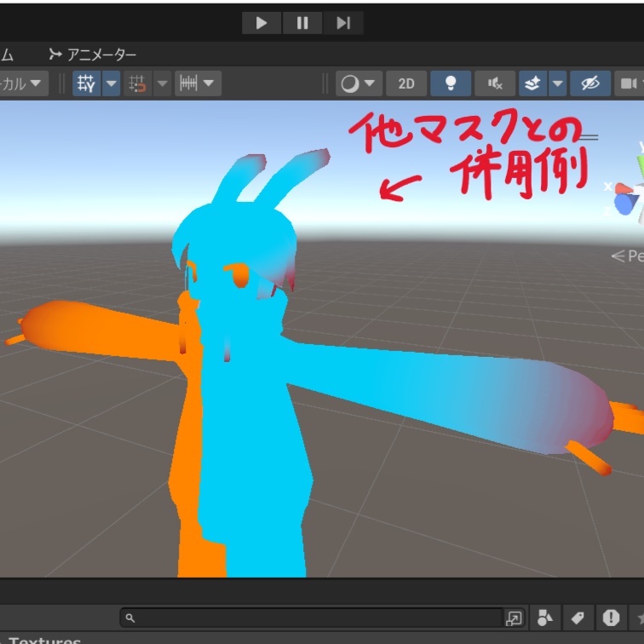Toggle Persp projection label under gizmo

click(x=628, y=256)
